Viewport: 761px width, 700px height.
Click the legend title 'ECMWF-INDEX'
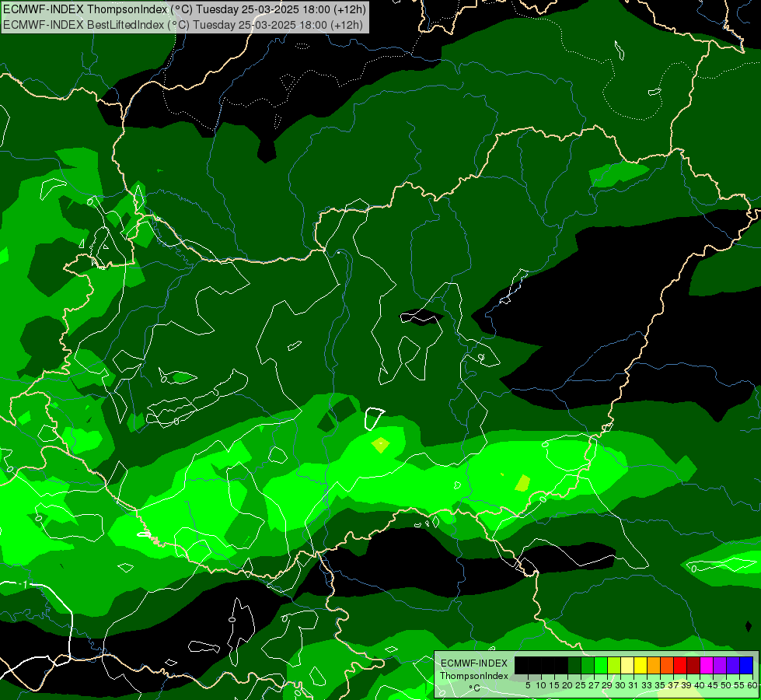coord(474,663)
